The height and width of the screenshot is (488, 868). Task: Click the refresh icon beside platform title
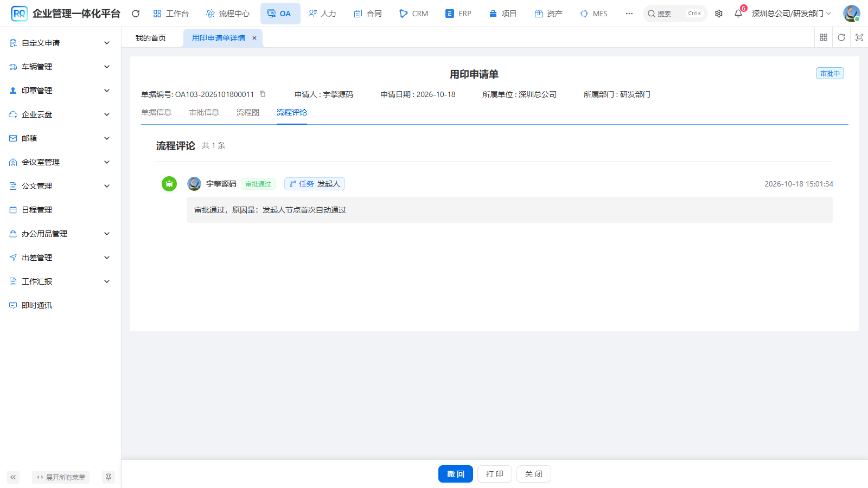(x=136, y=14)
